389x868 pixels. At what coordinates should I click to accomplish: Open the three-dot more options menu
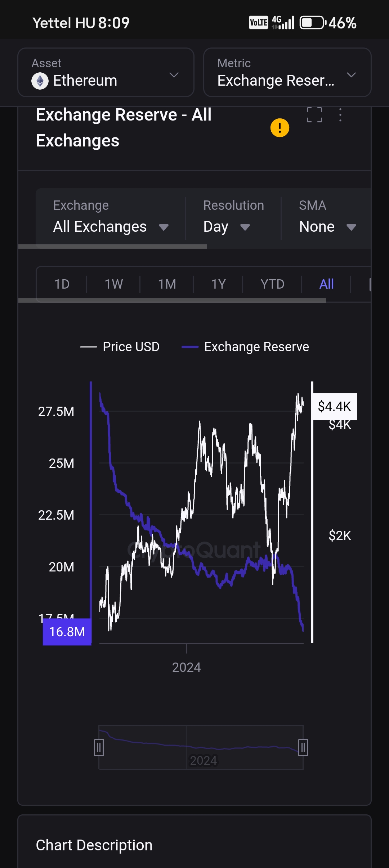340,115
